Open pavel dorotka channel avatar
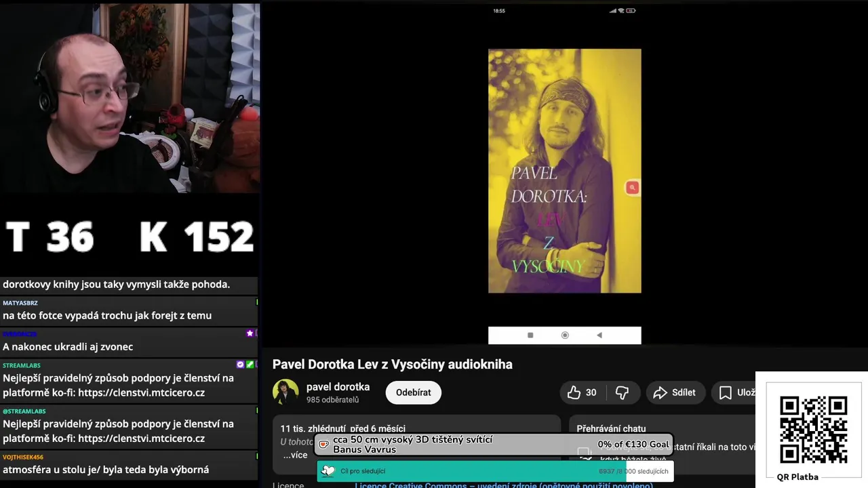 (285, 392)
